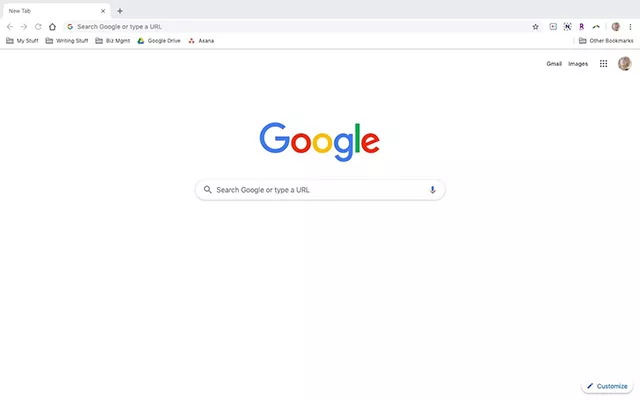Open the Chrome profile avatar in the toolbar

[x=616, y=27]
